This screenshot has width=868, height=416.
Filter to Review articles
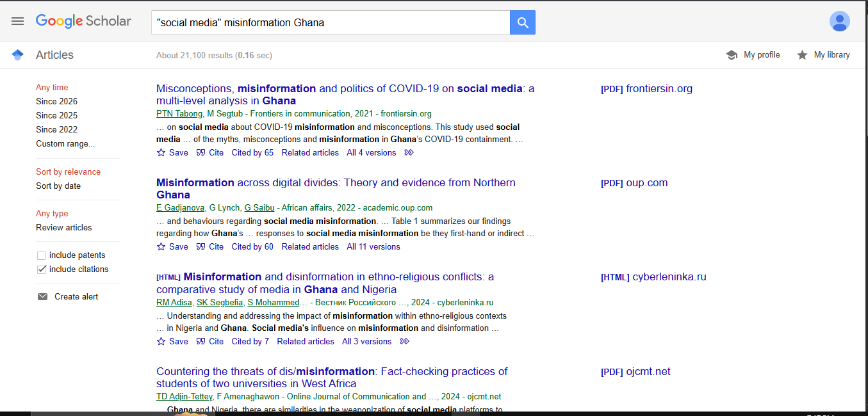point(64,227)
